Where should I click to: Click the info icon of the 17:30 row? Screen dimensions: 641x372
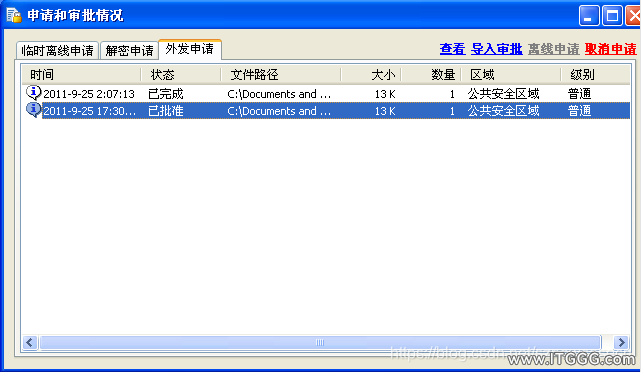[34, 110]
